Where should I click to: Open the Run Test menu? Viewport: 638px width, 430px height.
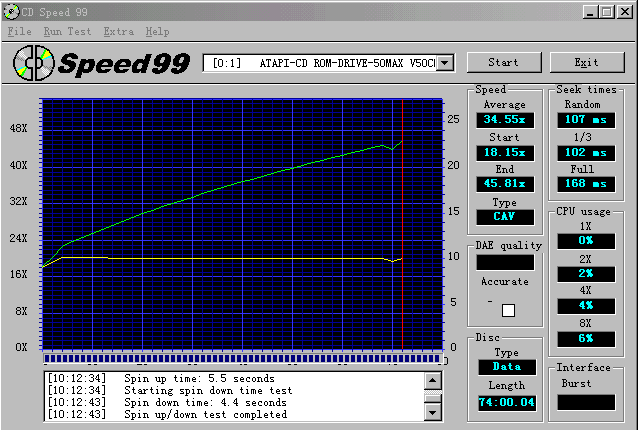coord(67,32)
